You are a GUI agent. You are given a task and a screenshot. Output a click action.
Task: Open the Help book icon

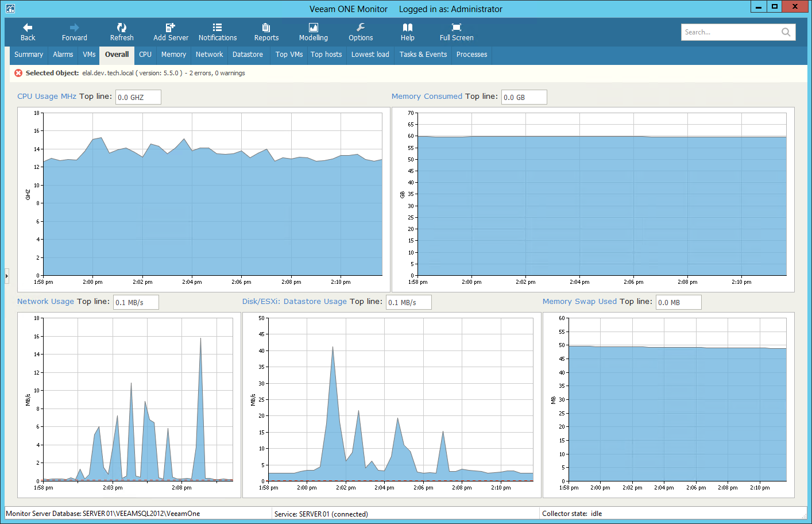(408, 27)
